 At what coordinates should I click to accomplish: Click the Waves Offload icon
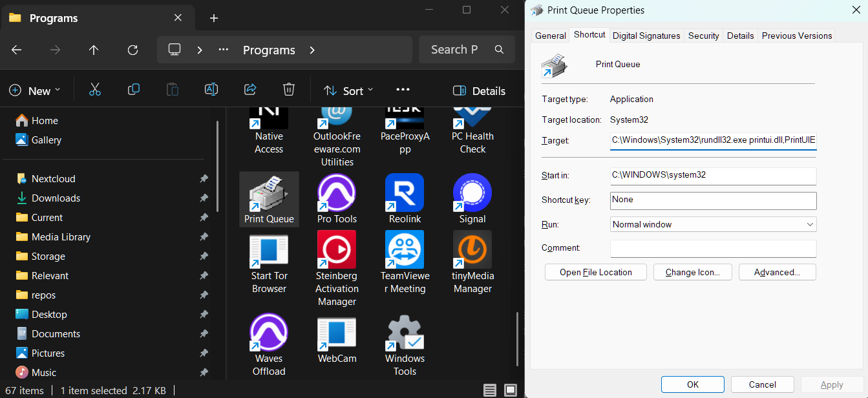pos(269,332)
